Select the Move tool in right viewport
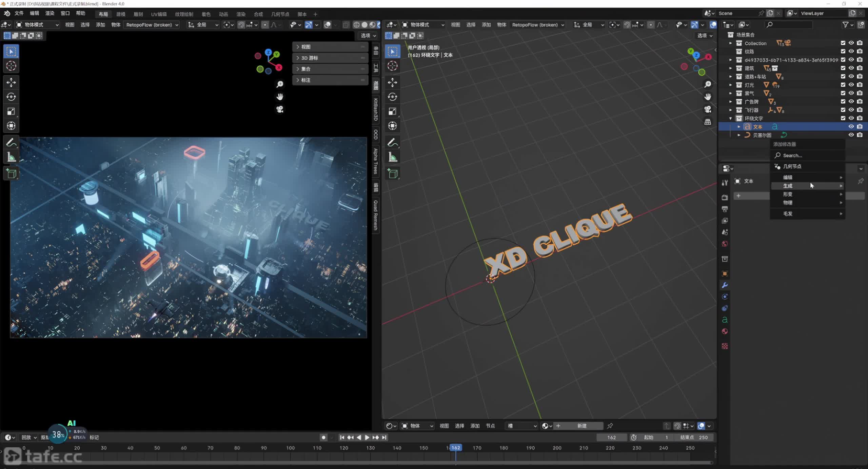 (x=393, y=82)
